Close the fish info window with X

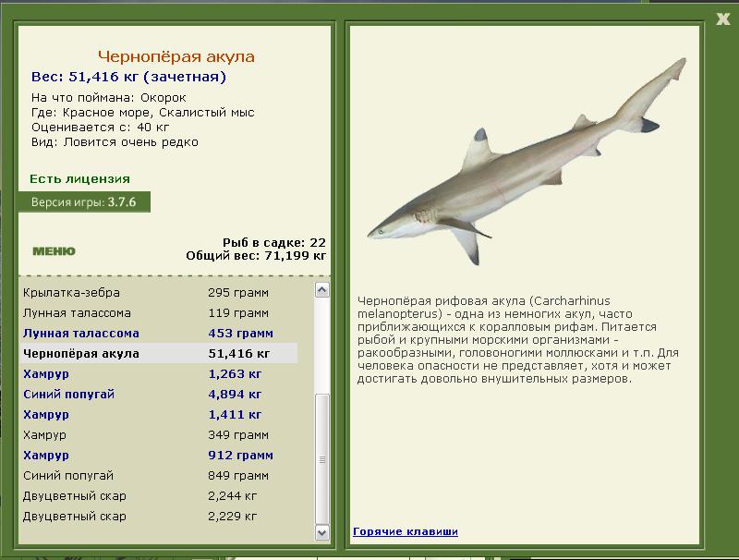(723, 18)
